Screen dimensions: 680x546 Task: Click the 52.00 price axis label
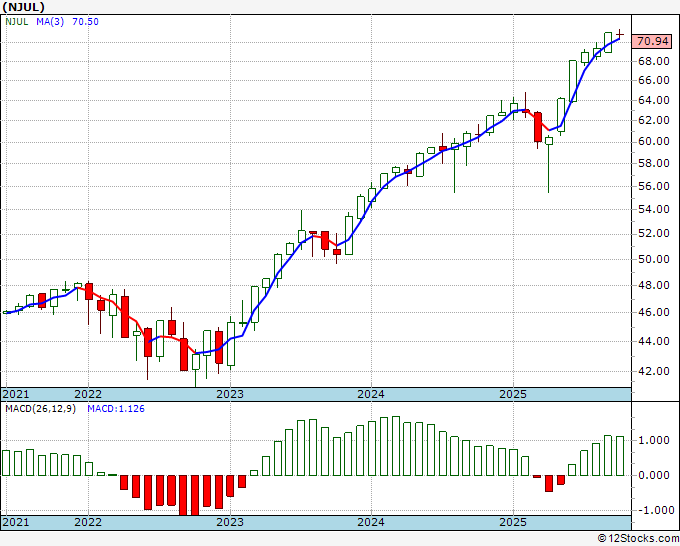pyautogui.click(x=654, y=233)
